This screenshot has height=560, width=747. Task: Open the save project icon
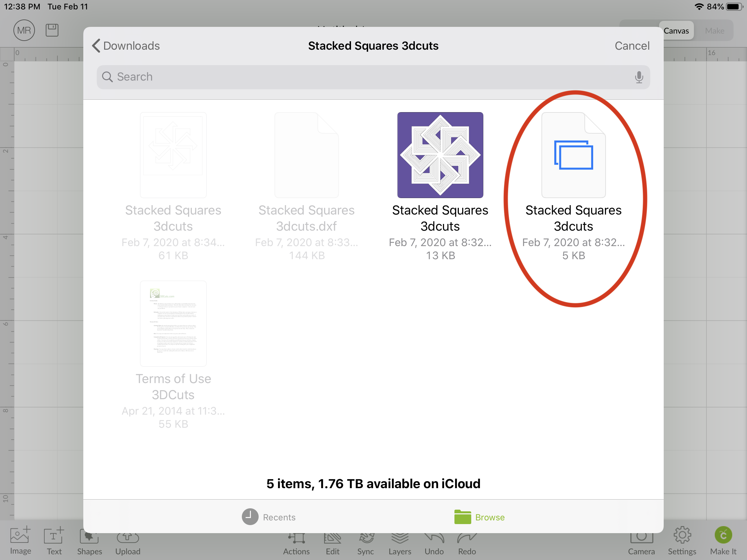[52, 30]
